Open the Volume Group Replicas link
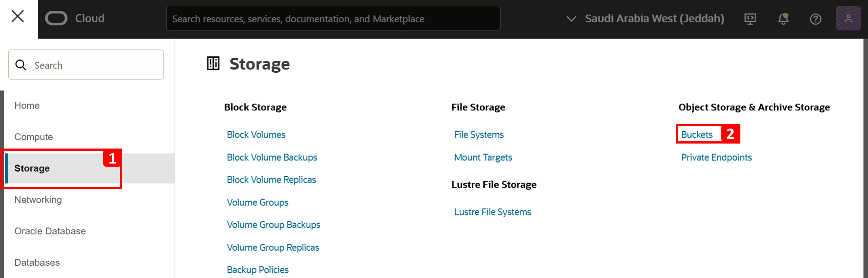 pyautogui.click(x=273, y=248)
